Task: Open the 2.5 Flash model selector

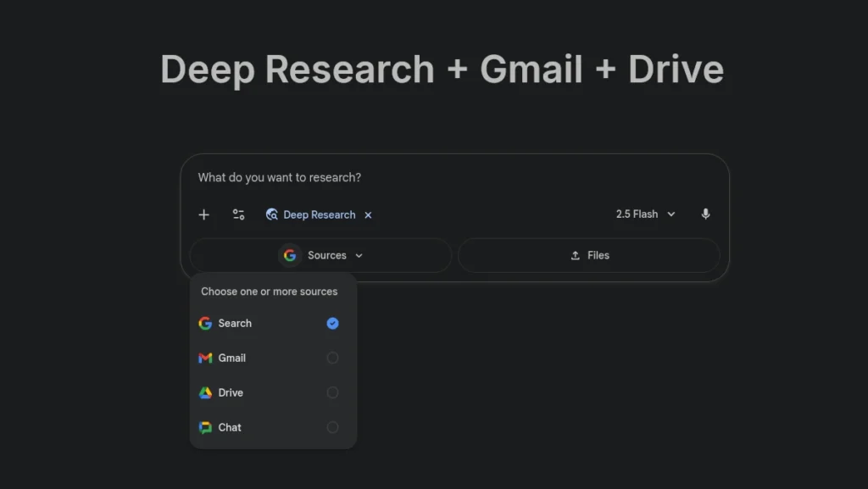Action: (x=645, y=214)
